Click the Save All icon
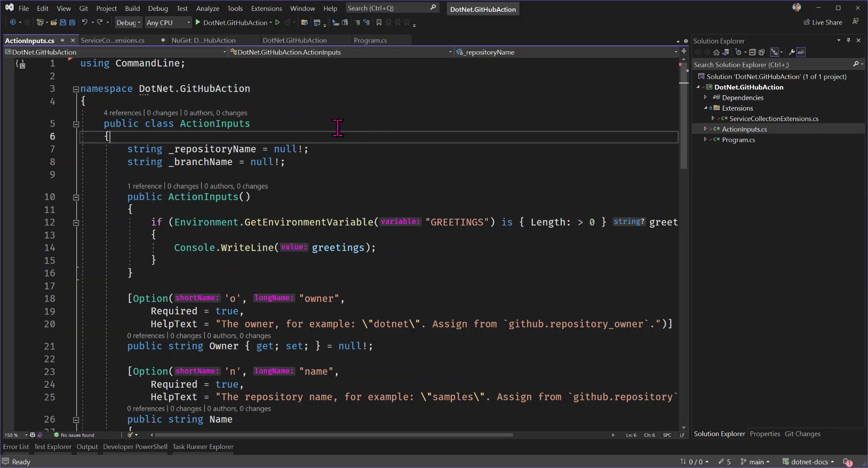 pos(72,22)
